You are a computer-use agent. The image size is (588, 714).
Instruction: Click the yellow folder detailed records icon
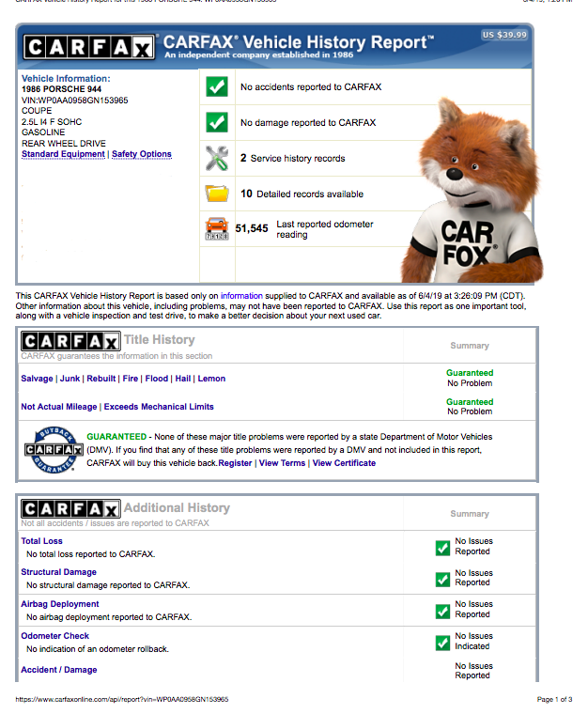pyautogui.click(x=217, y=194)
